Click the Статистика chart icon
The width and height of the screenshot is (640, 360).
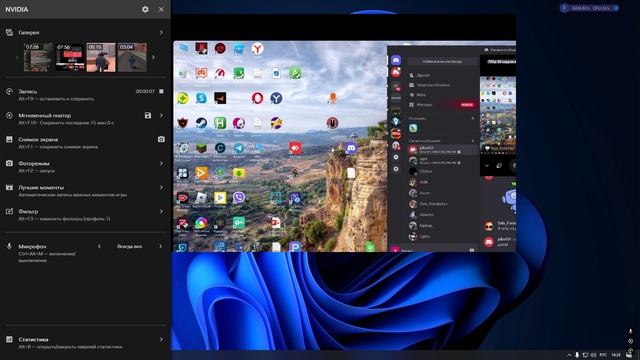[x=9, y=339]
